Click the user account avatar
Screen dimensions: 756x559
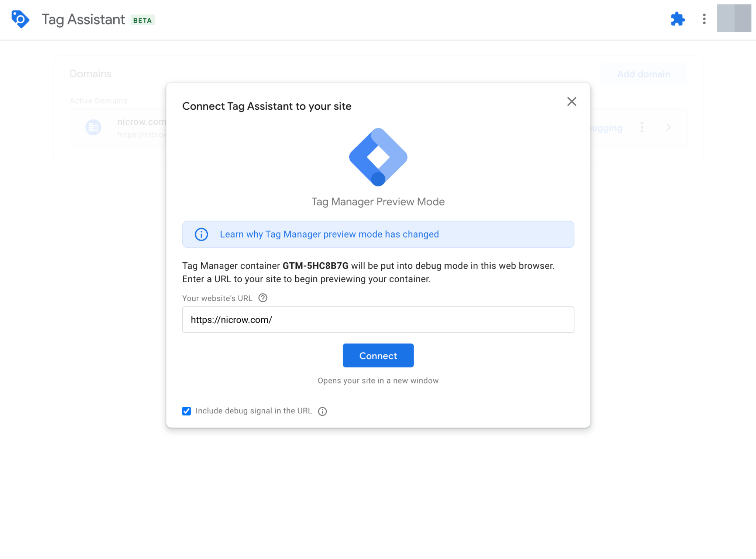click(733, 18)
